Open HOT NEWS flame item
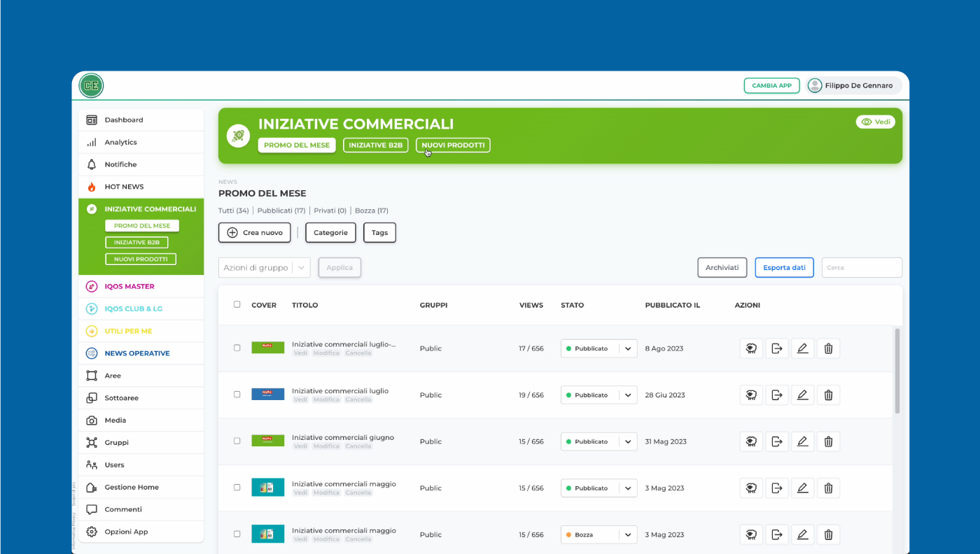 coord(141,187)
